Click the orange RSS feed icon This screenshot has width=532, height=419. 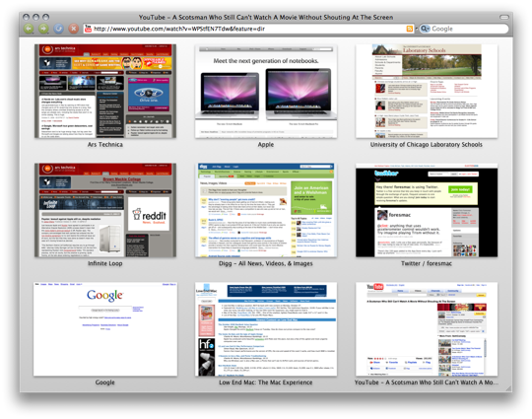(410, 29)
